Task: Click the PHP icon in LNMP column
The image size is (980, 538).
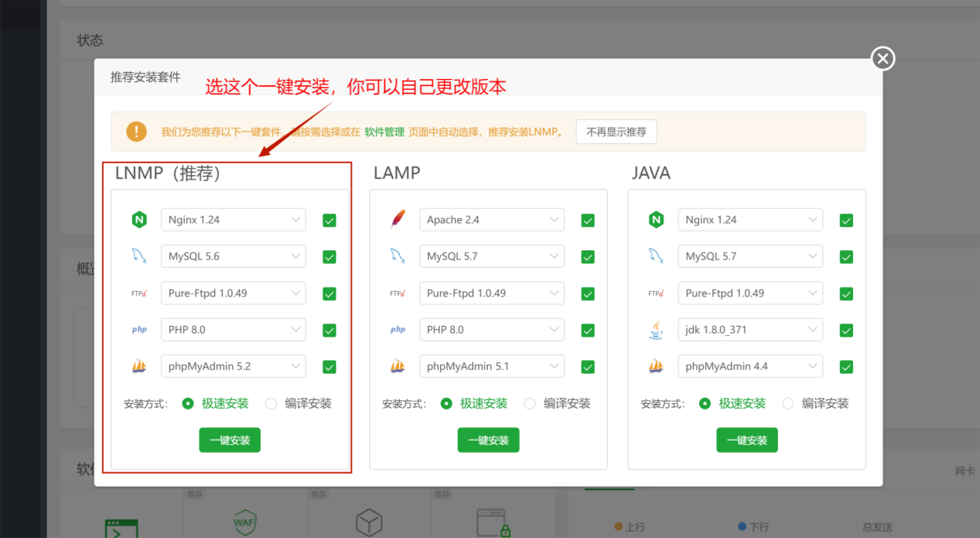Action: click(x=139, y=330)
